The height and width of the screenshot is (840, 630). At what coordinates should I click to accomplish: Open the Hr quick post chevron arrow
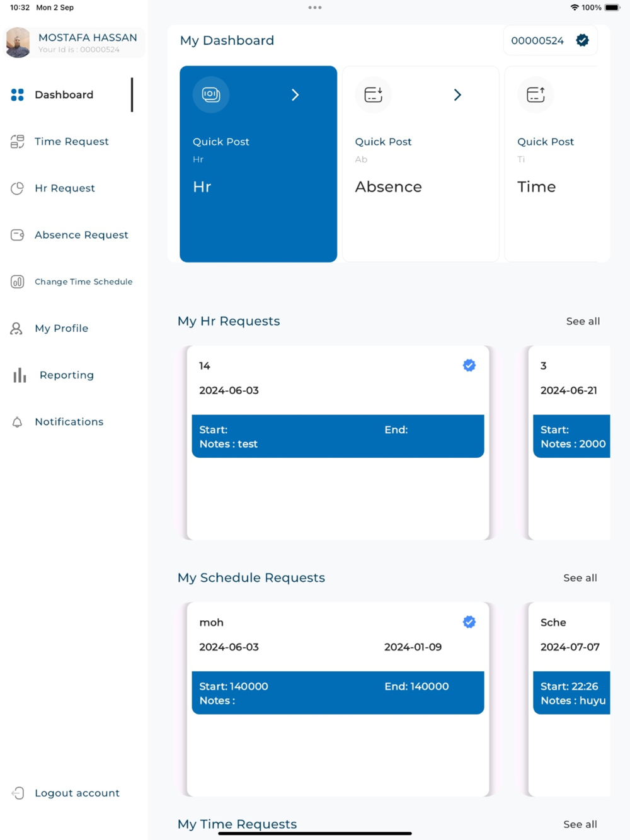click(x=295, y=94)
